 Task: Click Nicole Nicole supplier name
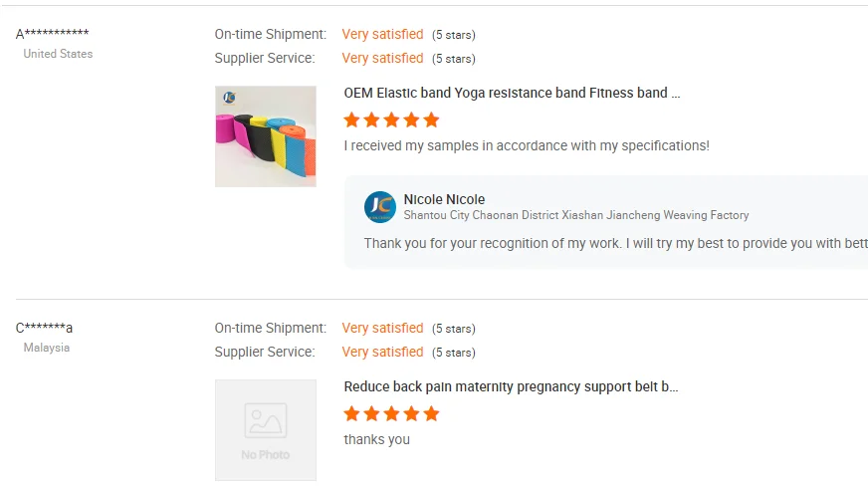coord(444,199)
